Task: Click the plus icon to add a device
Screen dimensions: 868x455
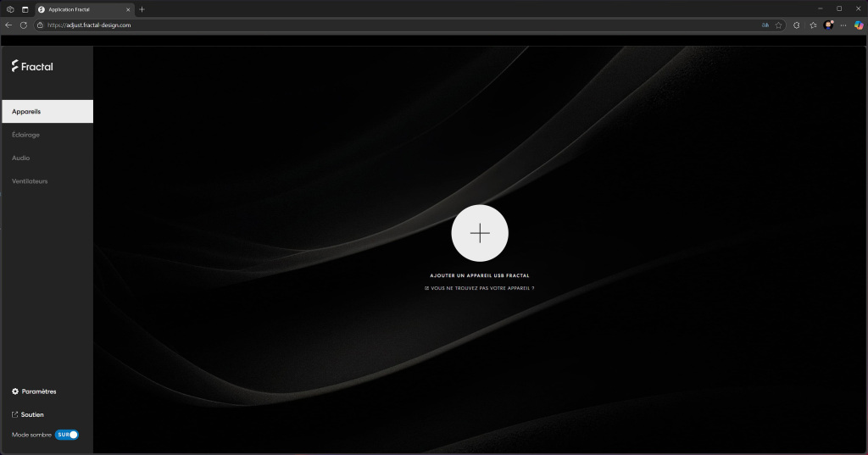Action: [x=480, y=233]
